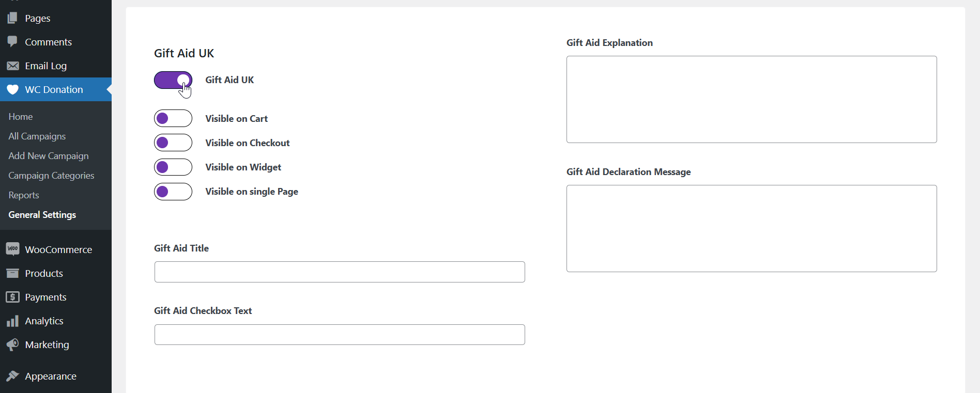980x393 pixels.
Task: Click the Comments speech bubble icon
Action: [x=12, y=42]
